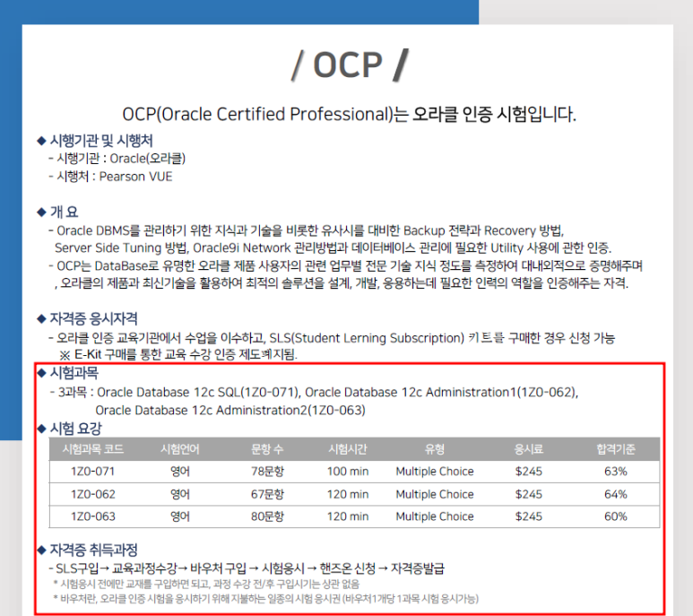Image resolution: width=693 pixels, height=616 pixels.
Task: Click the line starting 'Server Side Tuning 방법'
Action: click(x=333, y=247)
